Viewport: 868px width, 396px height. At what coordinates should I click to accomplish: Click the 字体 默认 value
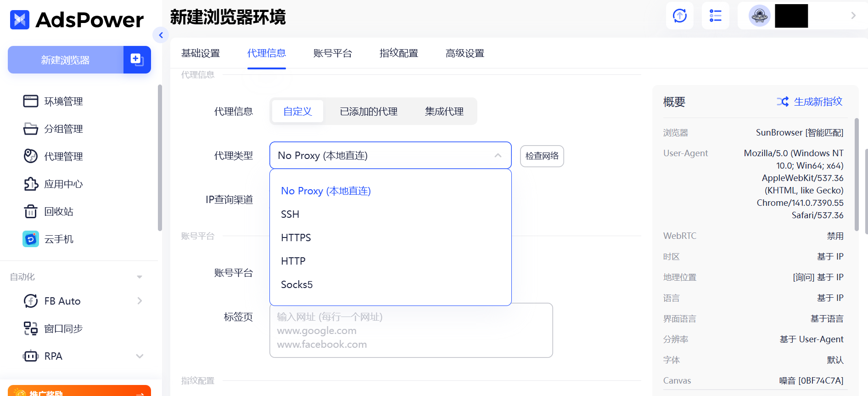[835, 360]
